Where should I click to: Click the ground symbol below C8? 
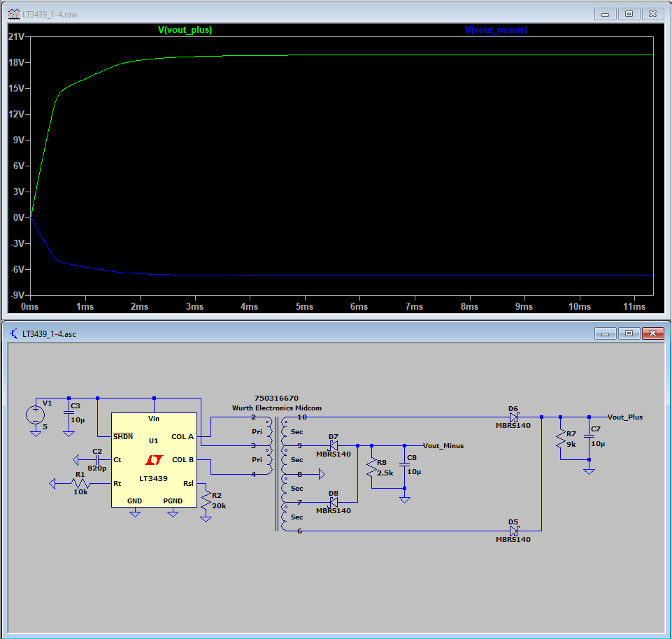[x=405, y=500]
